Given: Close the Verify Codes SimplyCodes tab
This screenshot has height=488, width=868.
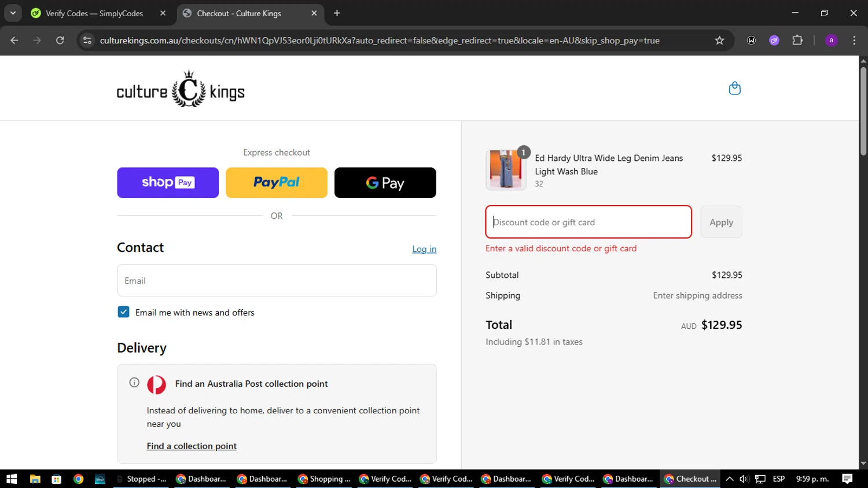Looking at the screenshot, I should [x=163, y=13].
